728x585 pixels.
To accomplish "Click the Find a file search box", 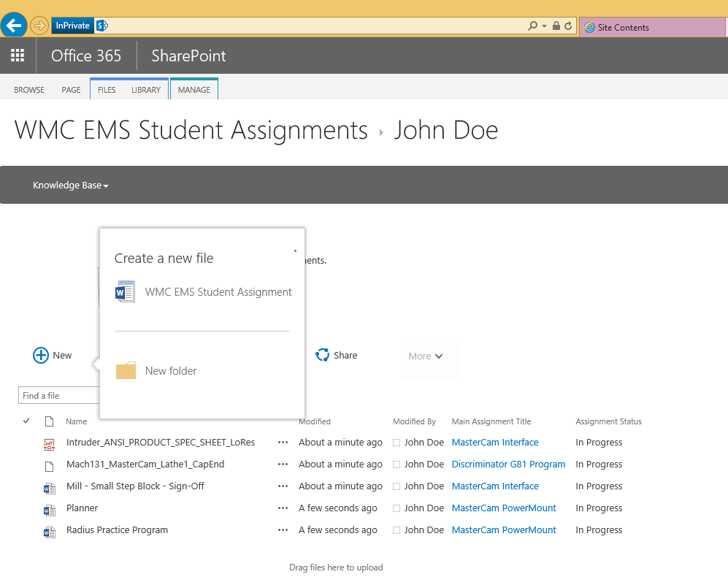I will [58, 396].
